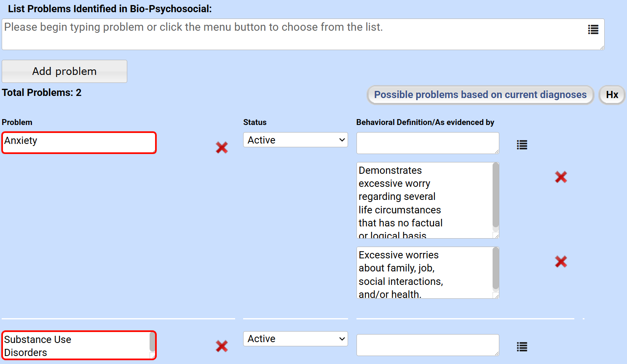The height and width of the screenshot is (364, 627).
Task: Click the Hx history button
Action: point(612,95)
